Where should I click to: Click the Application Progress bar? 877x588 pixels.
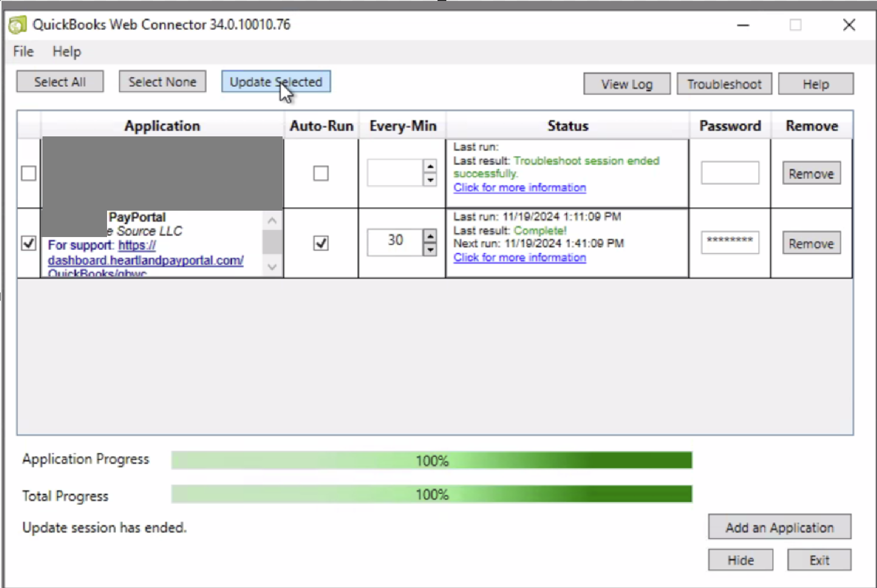click(432, 460)
